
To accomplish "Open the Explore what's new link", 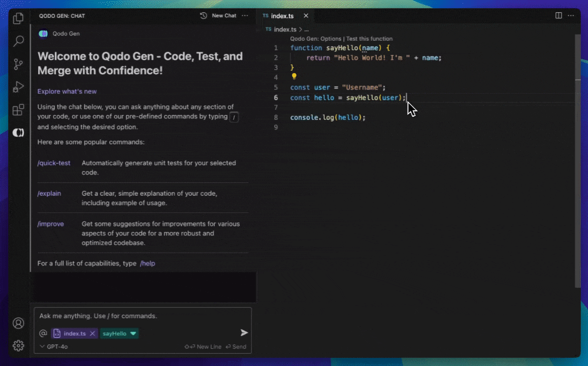I will click(x=67, y=91).
